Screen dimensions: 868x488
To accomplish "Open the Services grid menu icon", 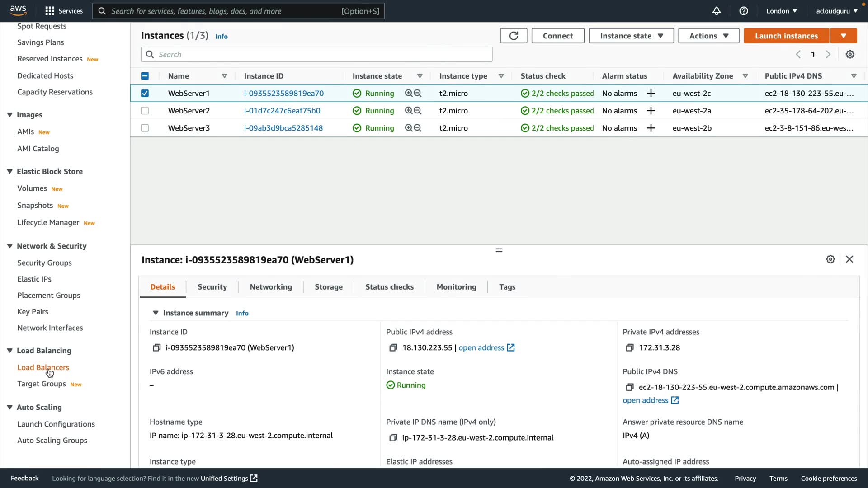I will pyautogui.click(x=50, y=11).
